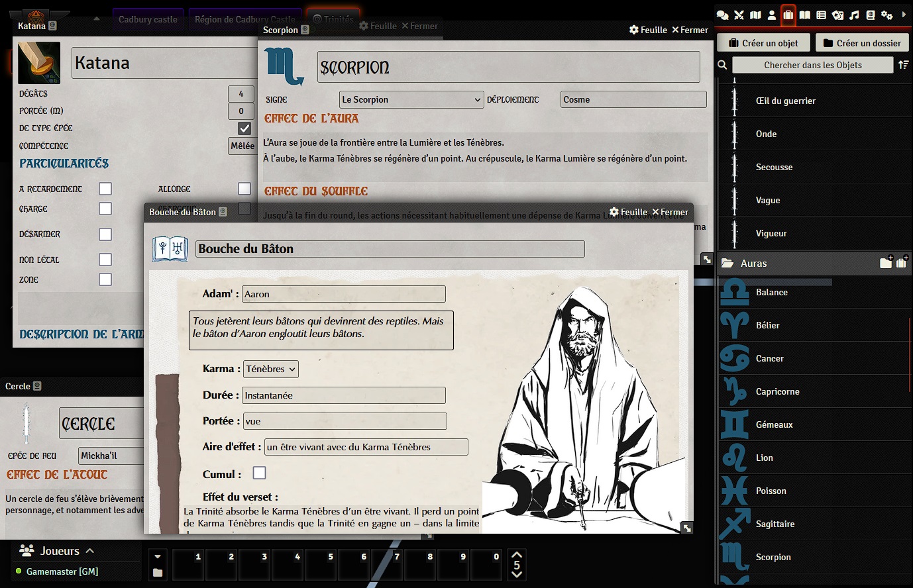Image resolution: width=913 pixels, height=588 pixels.
Task: Open the Chat log sidebar tab
Action: point(723,15)
